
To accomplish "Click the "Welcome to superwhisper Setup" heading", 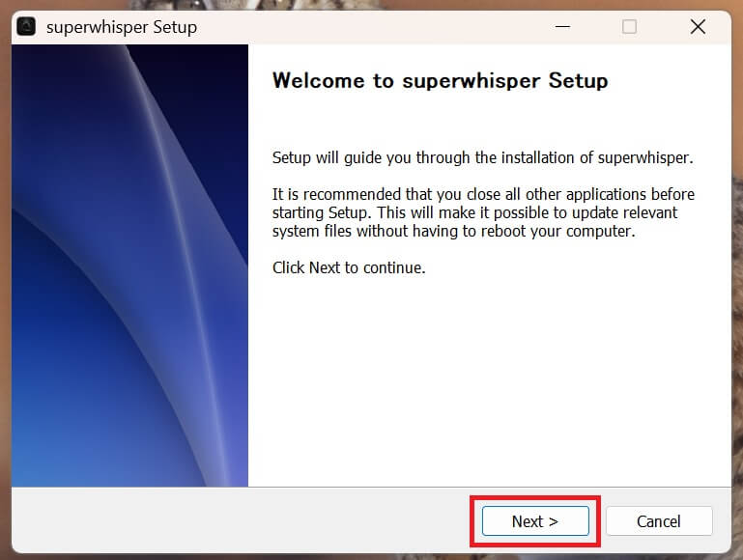I will tap(440, 80).
